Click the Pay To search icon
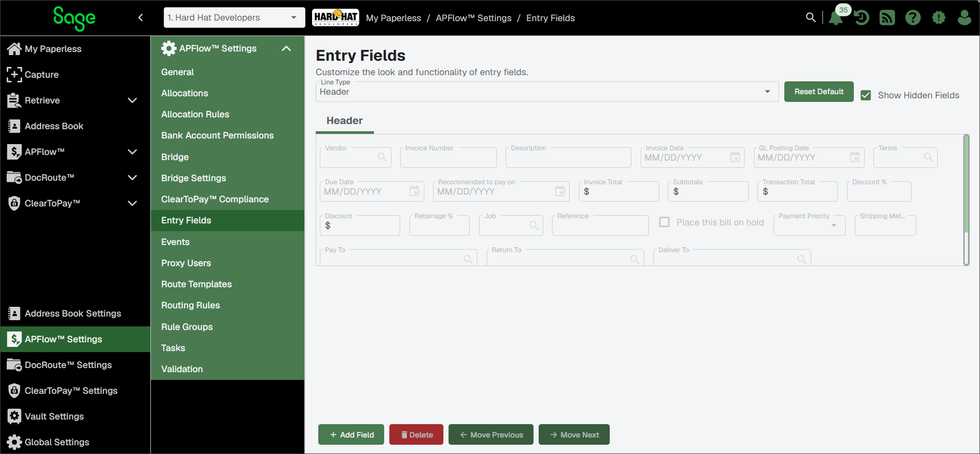The height and width of the screenshot is (454, 980). click(x=468, y=259)
